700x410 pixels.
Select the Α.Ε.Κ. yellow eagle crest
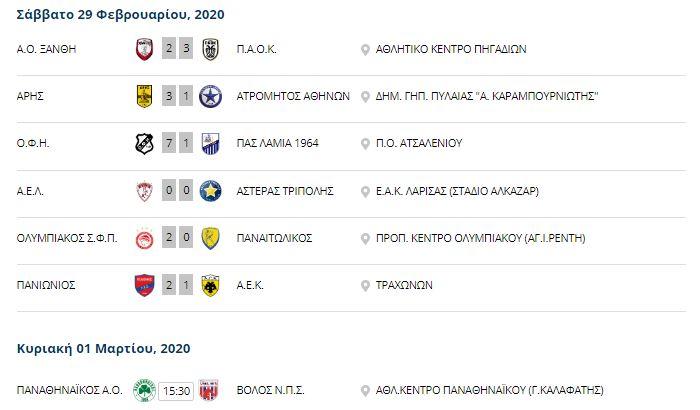point(210,285)
